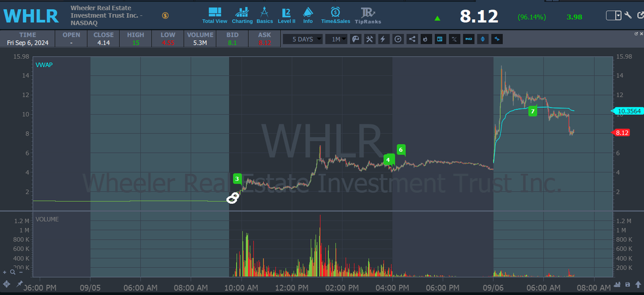The height and width of the screenshot is (295, 644).
Task: Click the WHLR ticker symbol field
Action: pyautogui.click(x=31, y=16)
